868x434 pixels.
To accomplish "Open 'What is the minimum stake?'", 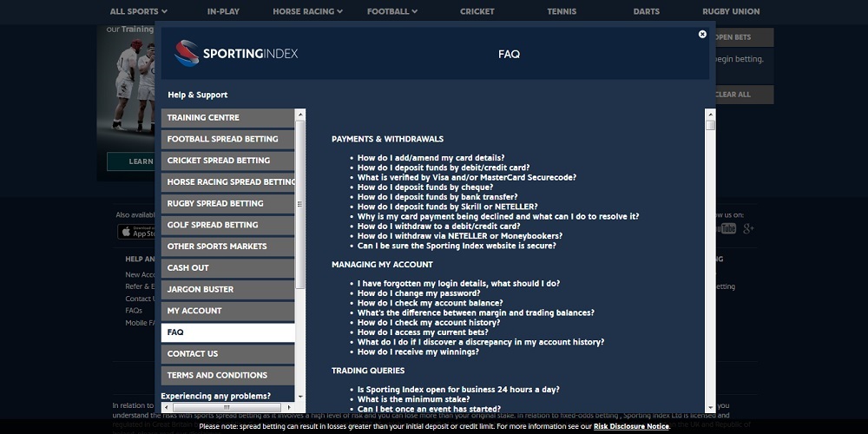I will tap(413, 399).
